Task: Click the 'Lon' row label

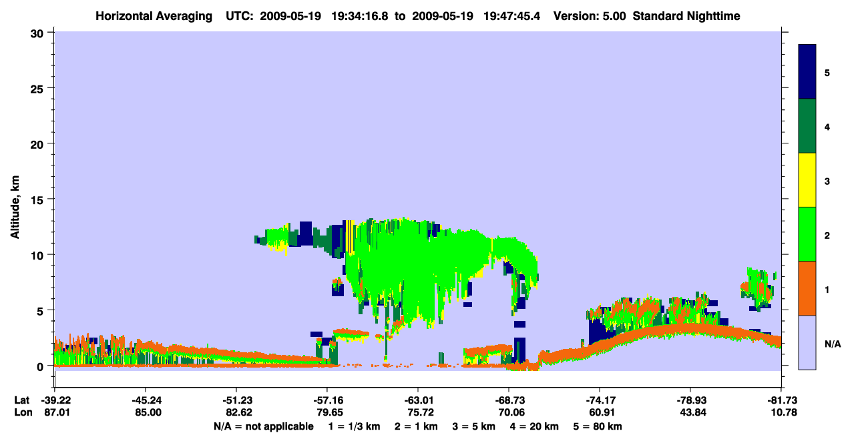Action: pyautogui.click(x=22, y=413)
